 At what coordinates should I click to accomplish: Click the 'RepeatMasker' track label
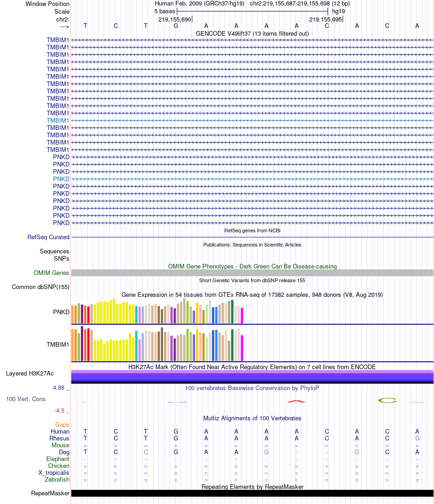[50, 493]
